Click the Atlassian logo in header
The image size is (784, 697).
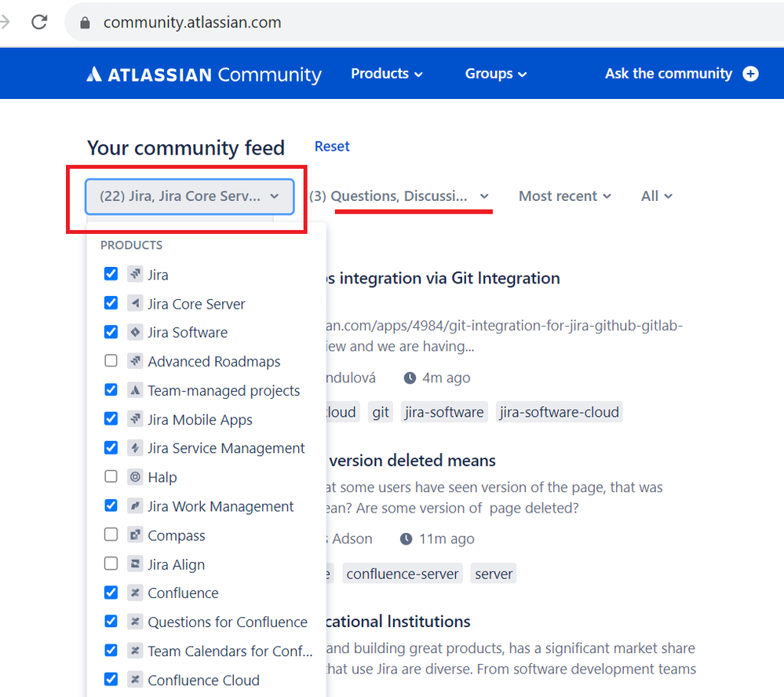204,75
